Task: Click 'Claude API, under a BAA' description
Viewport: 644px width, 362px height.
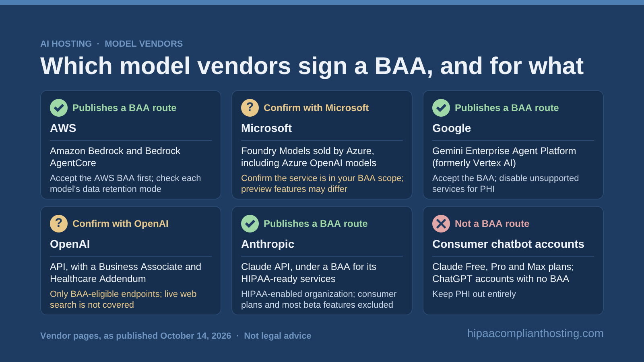Action: [x=309, y=273]
